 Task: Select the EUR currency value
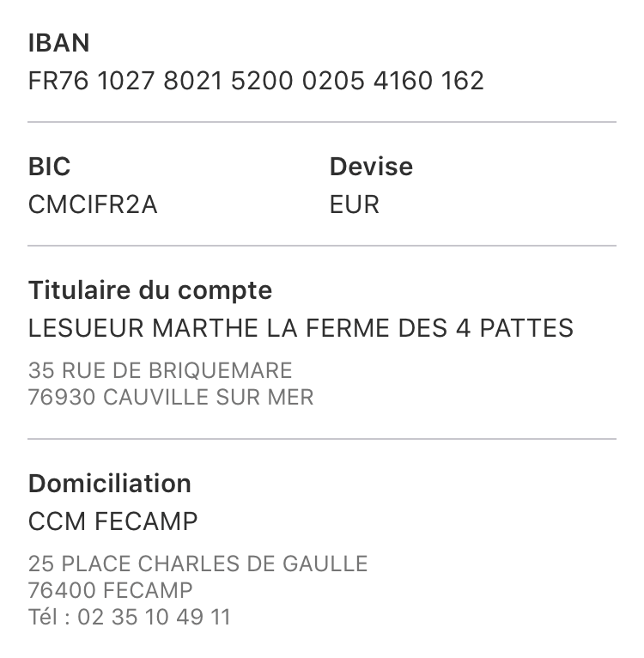tap(355, 204)
